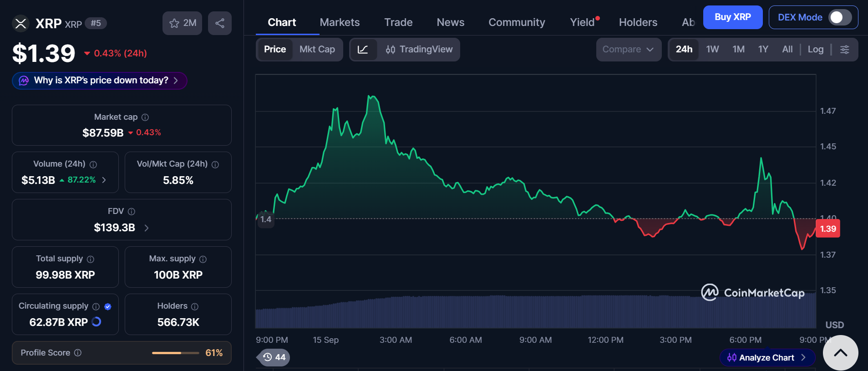868x371 pixels.
Task: Click Analyze Chart button label
Action: (766, 358)
